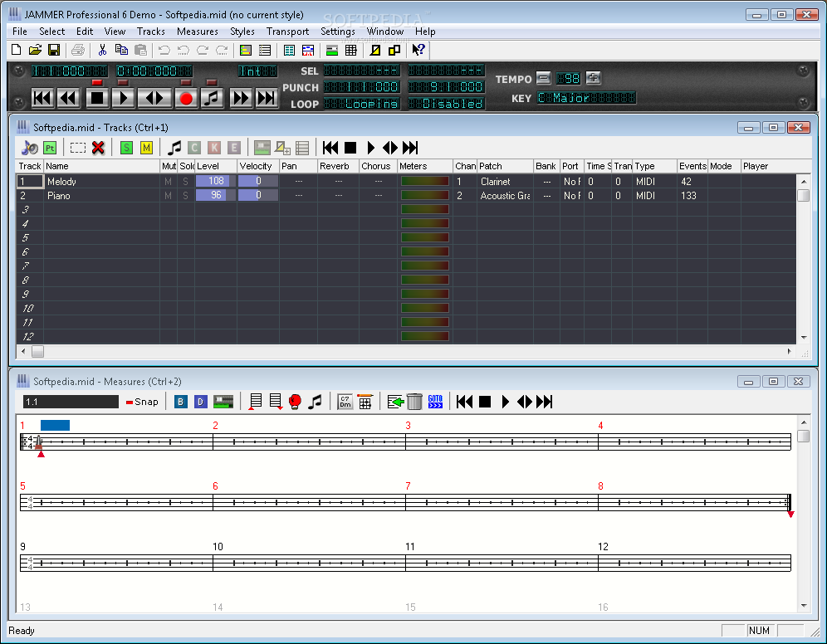The height and width of the screenshot is (644, 827).
Task: Click the Copy icon in main toolbar
Action: point(121,50)
